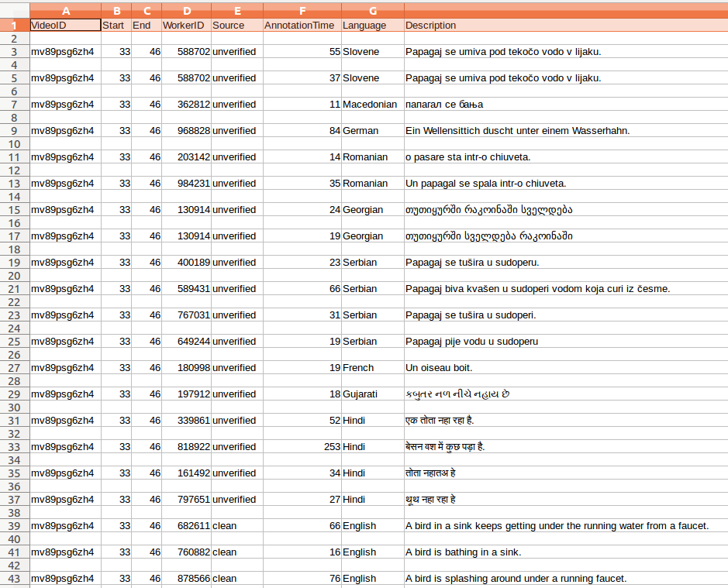Image resolution: width=728 pixels, height=588 pixels.
Task: Select the row 21 header
Action: point(14,289)
